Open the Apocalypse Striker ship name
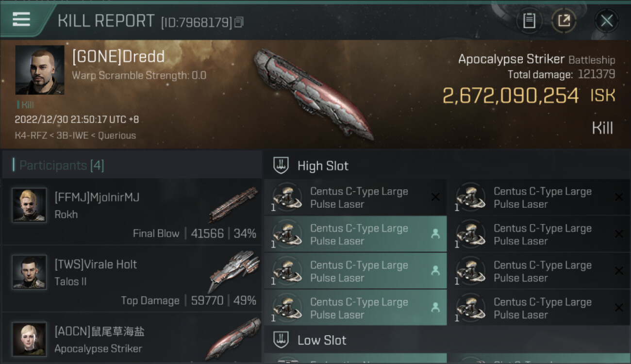Screen dimensions: 631x364 pyautogui.click(x=511, y=59)
